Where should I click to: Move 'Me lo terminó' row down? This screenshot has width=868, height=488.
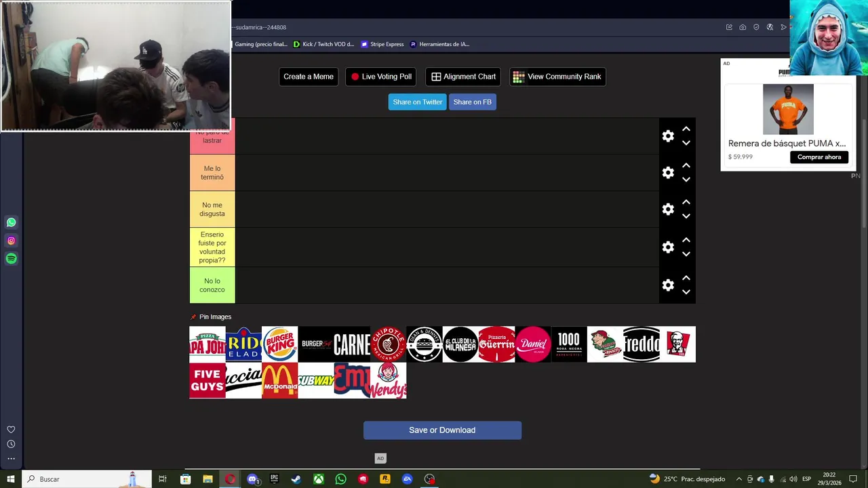[x=686, y=180]
